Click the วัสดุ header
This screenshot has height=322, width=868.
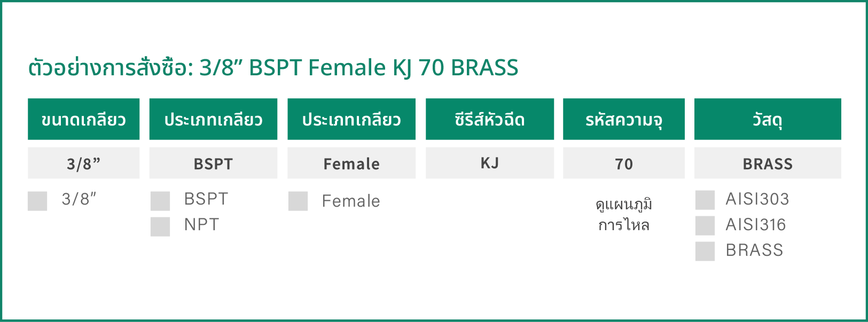coord(768,119)
